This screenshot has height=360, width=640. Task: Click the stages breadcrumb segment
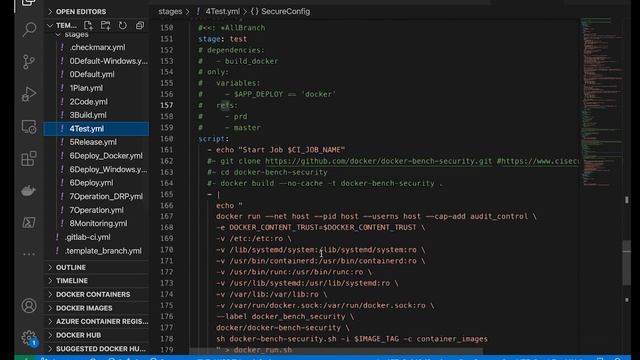point(170,11)
